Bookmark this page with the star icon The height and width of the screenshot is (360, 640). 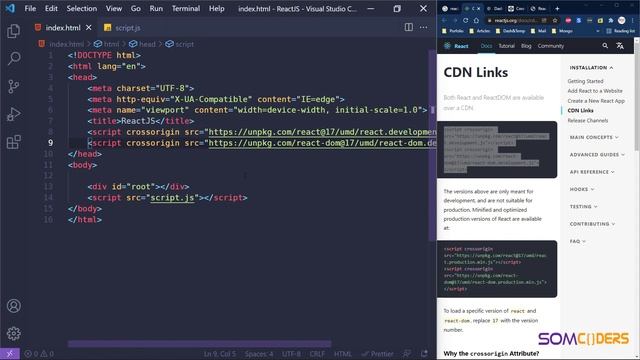(x=555, y=20)
